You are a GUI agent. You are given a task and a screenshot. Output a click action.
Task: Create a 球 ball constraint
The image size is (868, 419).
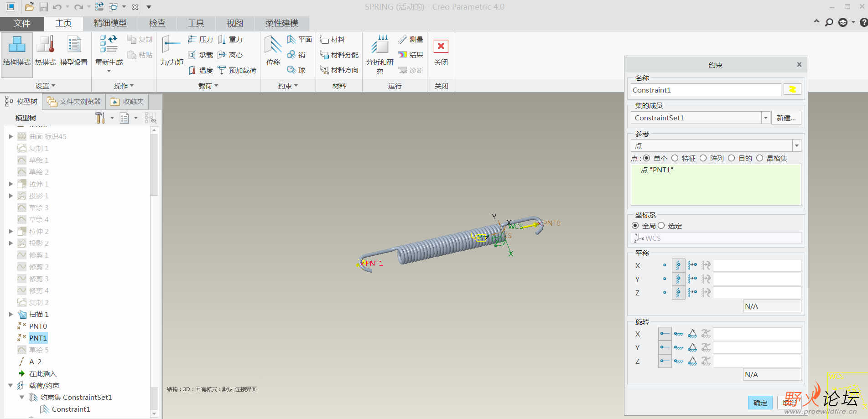pos(296,70)
